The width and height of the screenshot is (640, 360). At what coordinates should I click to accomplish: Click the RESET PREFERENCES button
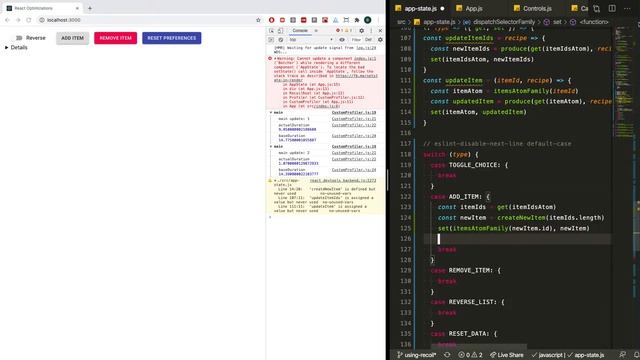[171, 38]
